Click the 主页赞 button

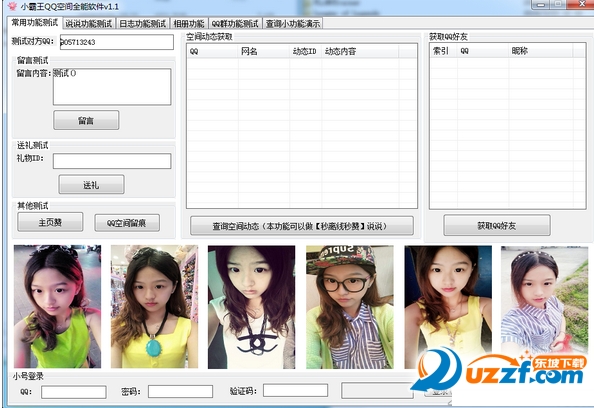(x=50, y=222)
